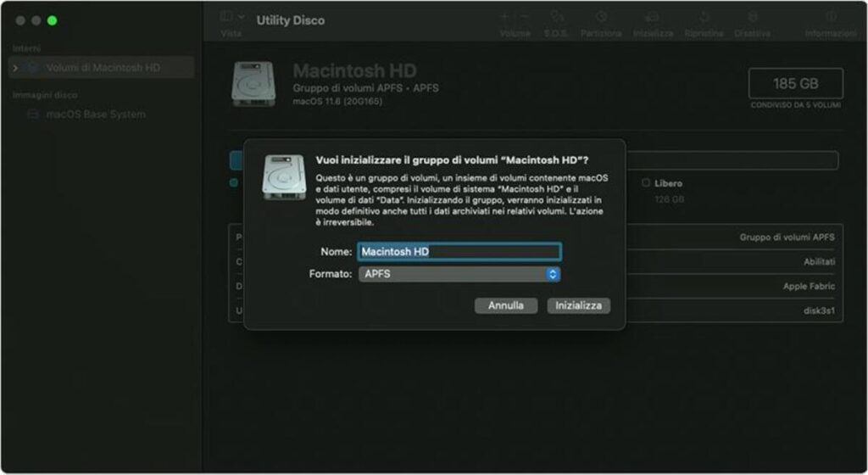The width and height of the screenshot is (868, 475).
Task: Click the Informazioni toolbar icon
Action: coord(831,17)
